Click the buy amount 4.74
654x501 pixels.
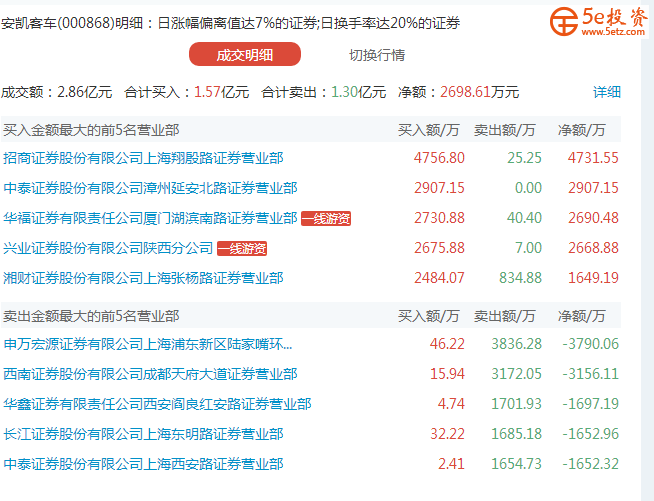tap(451, 404)
